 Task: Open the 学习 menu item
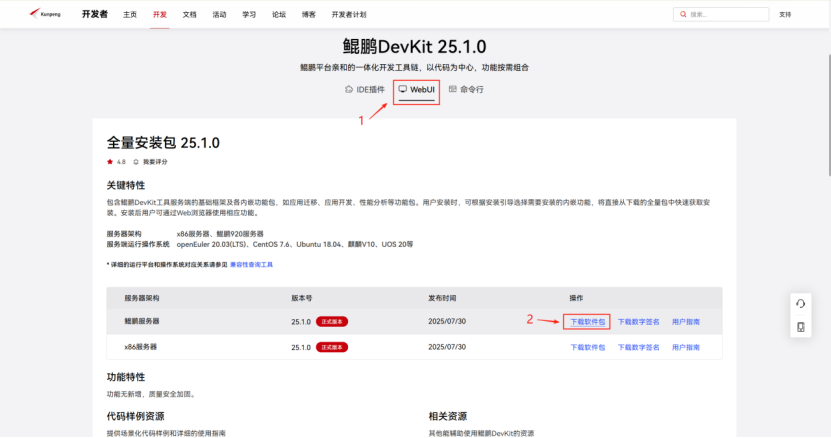coord(249,14)
